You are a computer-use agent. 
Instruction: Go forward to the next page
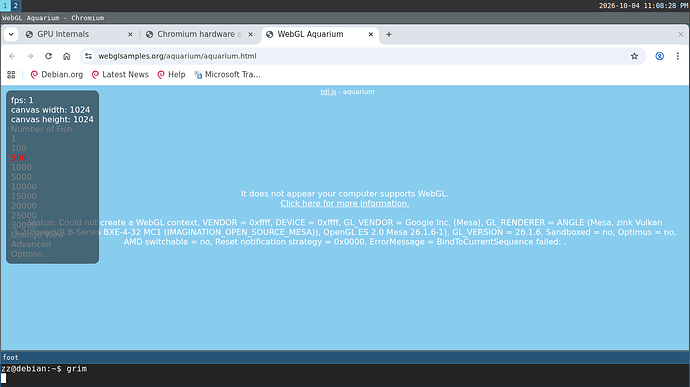point(30,56)
